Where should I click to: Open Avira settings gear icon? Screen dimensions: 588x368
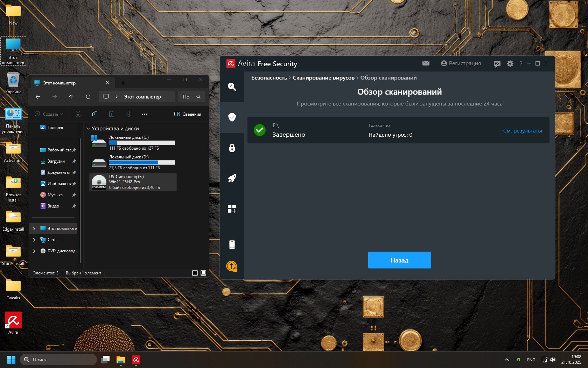point(510,63)
